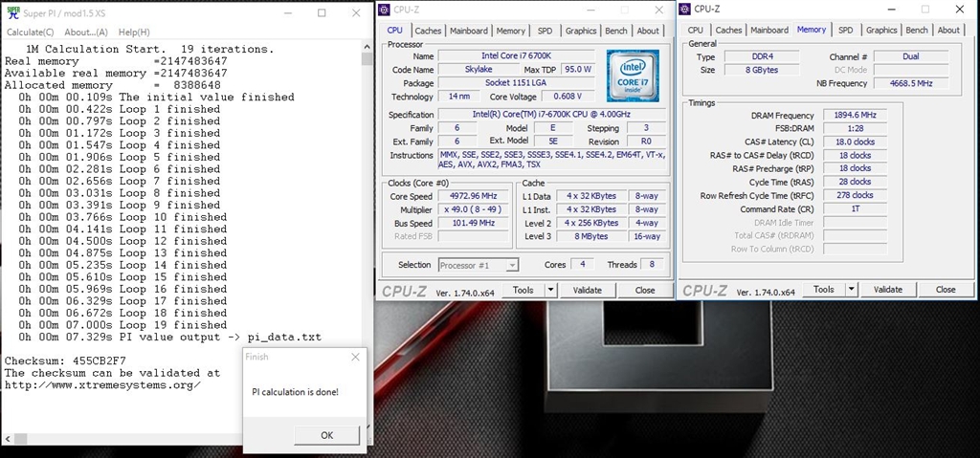Screen dimensions: 980x458
Task: Click the xtremesystems.org URL text
Action: click(103, 385)
